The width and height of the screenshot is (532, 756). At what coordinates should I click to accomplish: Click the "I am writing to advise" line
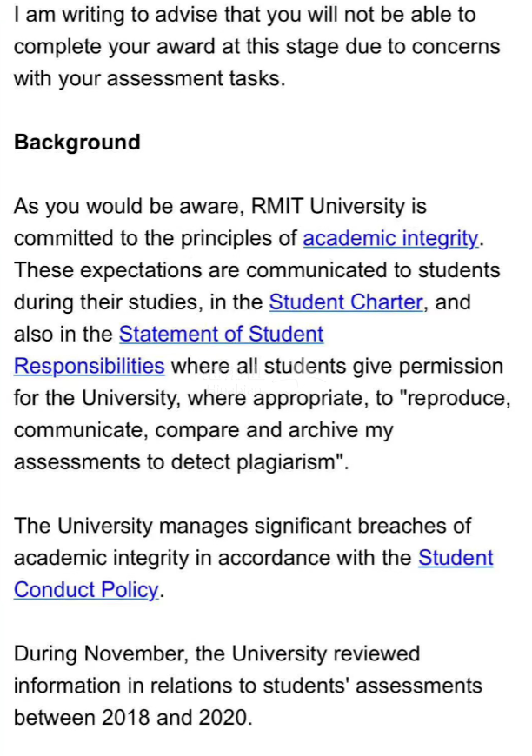[245, 15]
